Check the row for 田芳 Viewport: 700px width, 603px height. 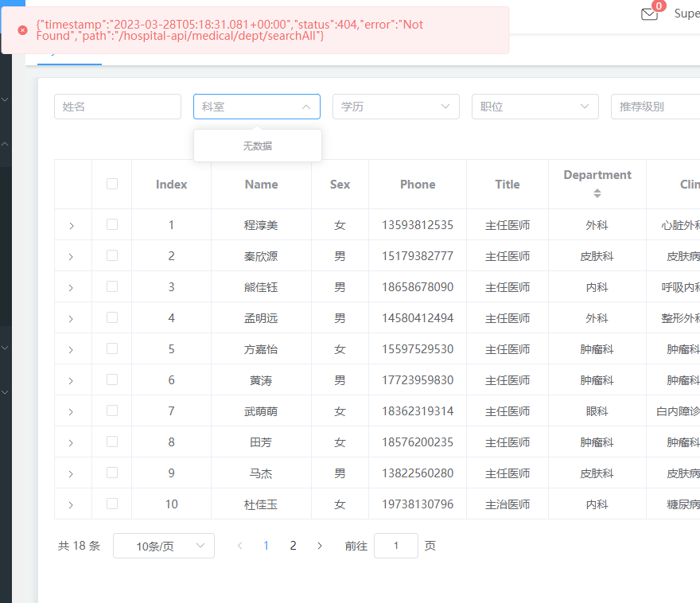click(112, 442)
